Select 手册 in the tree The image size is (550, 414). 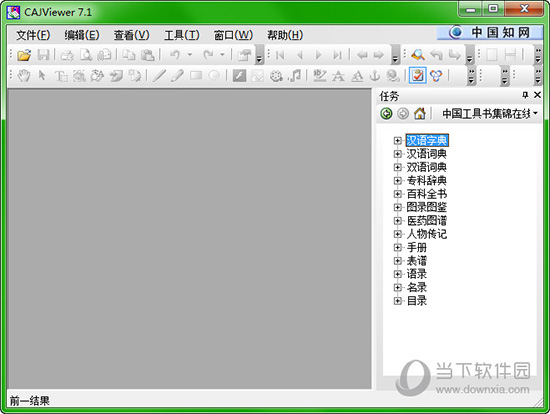pos(417,247)
